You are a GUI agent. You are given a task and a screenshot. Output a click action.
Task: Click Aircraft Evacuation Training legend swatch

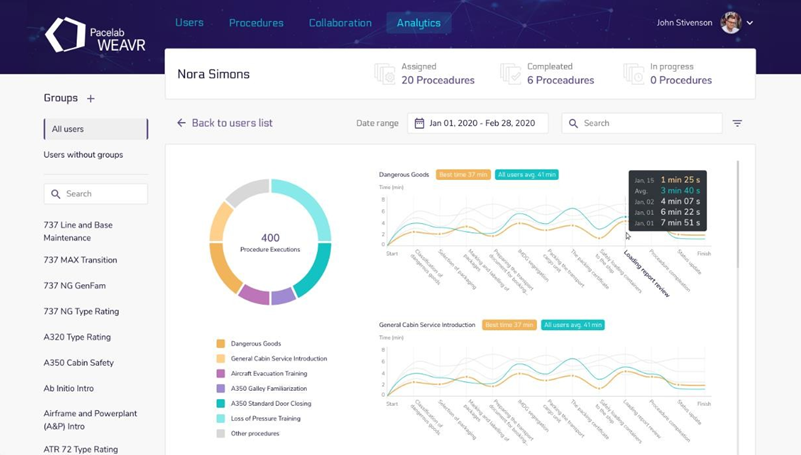(221, 374)
